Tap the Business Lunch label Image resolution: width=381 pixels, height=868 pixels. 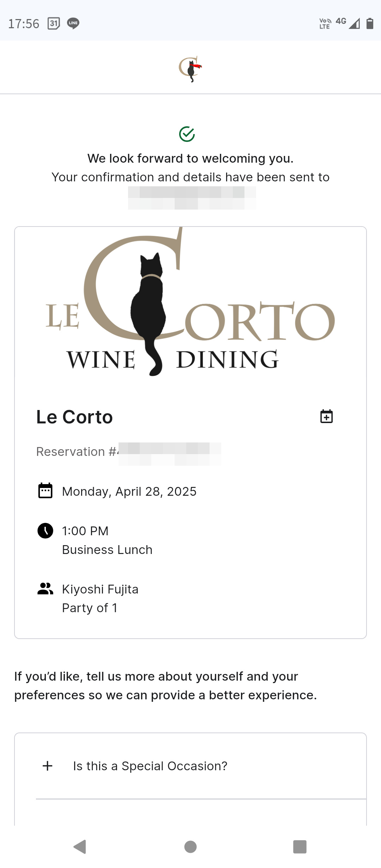(x=107, y=550)
